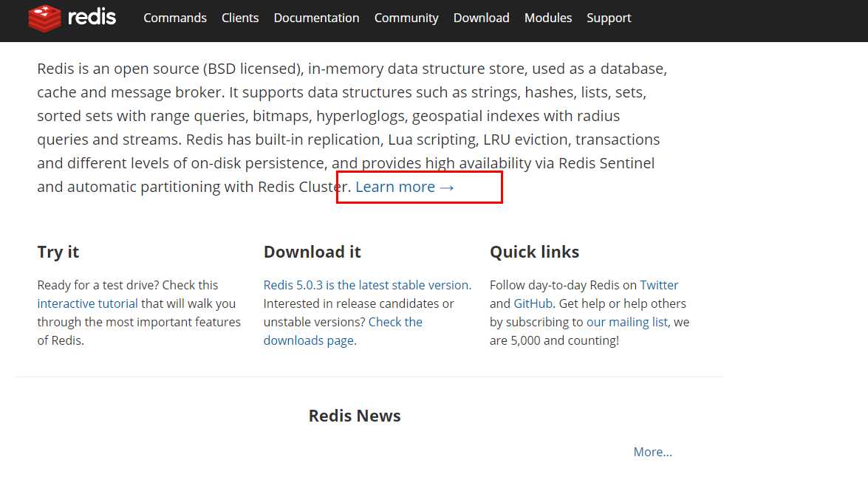Click the Quick links heading
The height and width of the screenshot is (488, 868).
[534, 252]
